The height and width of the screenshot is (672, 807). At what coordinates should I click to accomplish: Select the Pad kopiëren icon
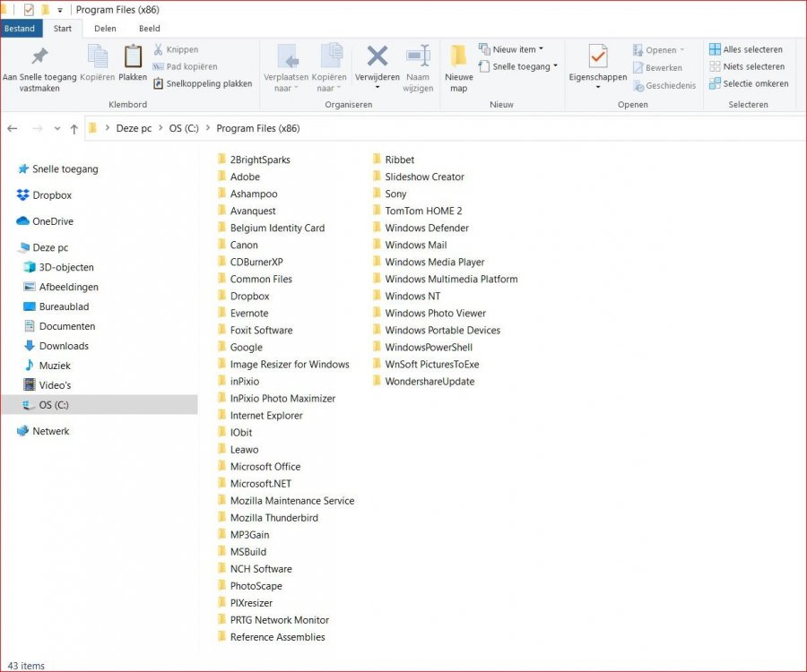tap(188, 66)
